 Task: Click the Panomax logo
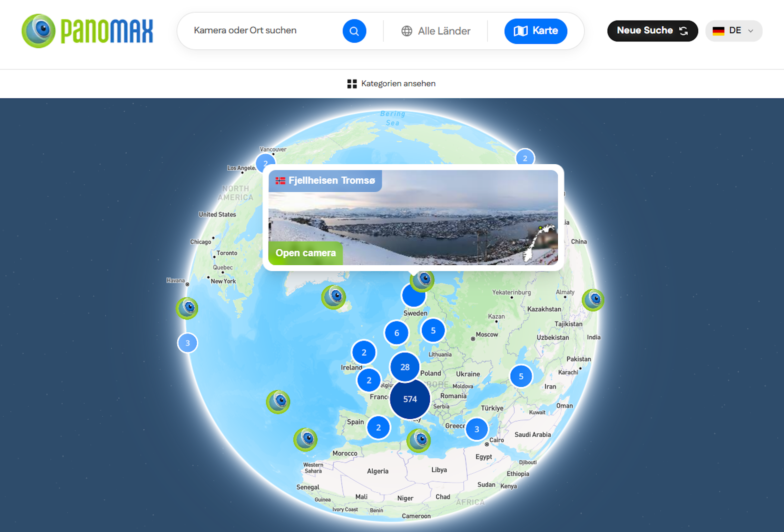[x=87, y=31]
